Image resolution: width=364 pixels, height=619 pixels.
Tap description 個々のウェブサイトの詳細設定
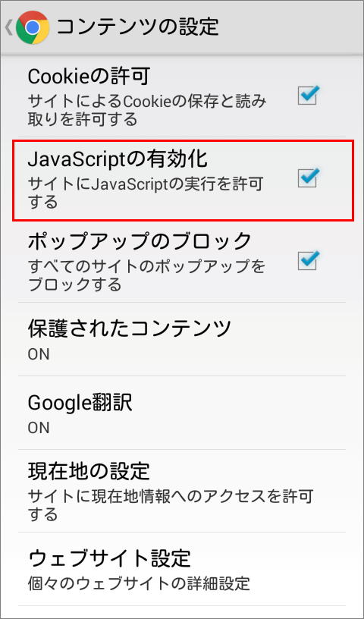tap(139, 583)
